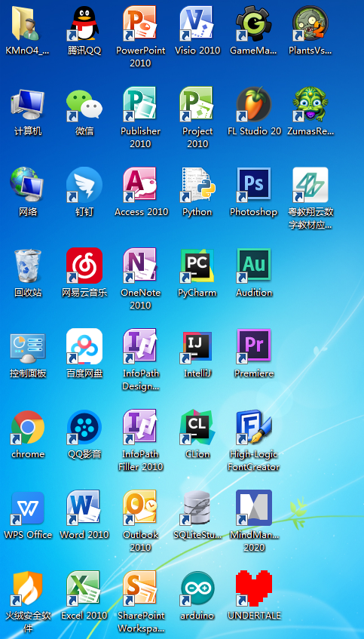Viewport: 364px width, 639px height.
Task: Click the FL Studio 20 icon
Action: [254, 104]
